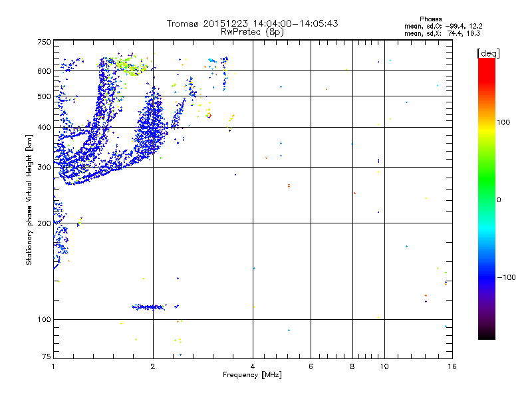Click y-axis tick label '100'
The width and height of the screenshot is (532, 399).
(x=44, y=319)
